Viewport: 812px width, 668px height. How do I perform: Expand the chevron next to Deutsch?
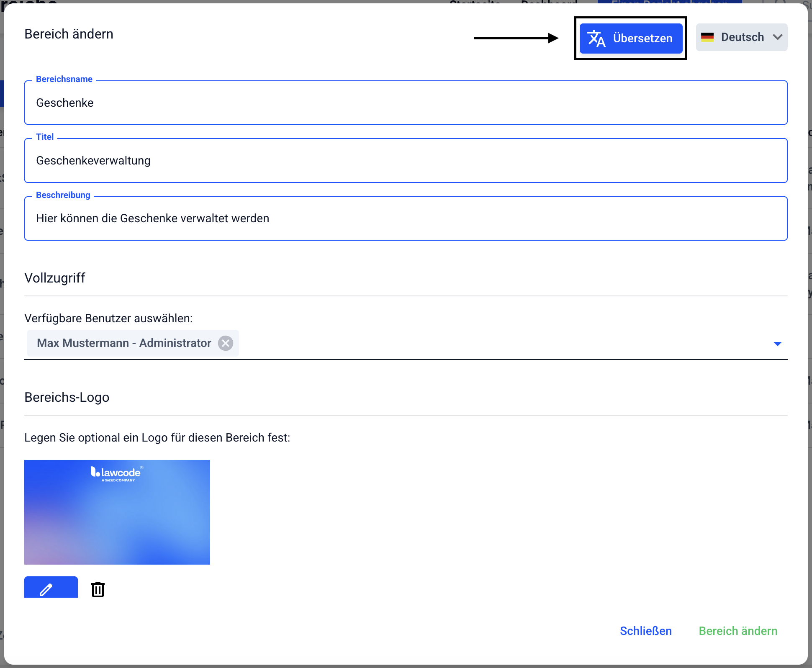pos(778,37)
